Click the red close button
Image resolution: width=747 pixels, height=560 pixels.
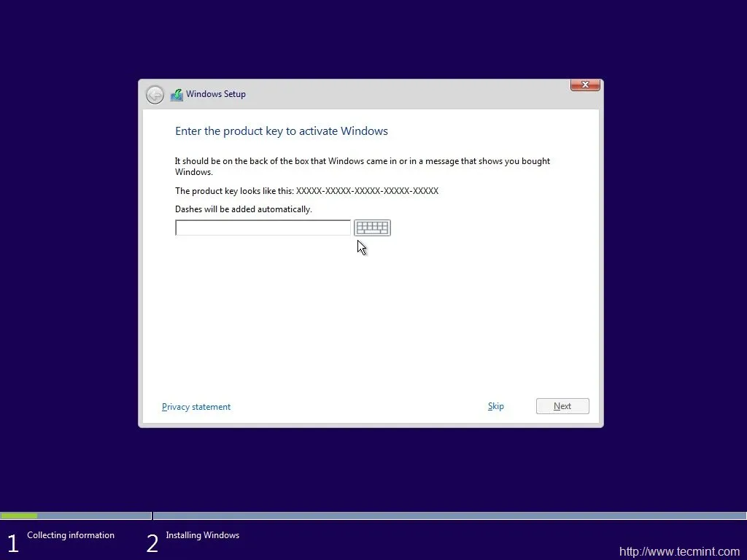(x=584, y=85)
